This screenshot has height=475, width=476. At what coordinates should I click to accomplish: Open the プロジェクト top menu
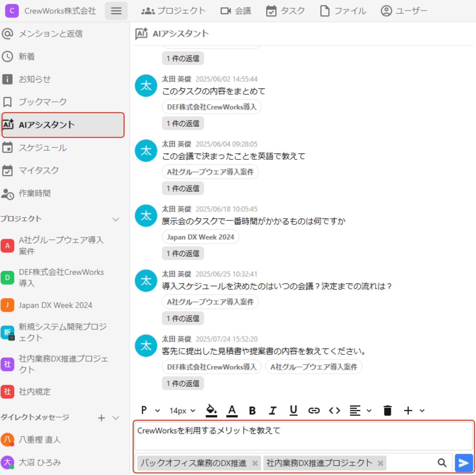tap(173, 11)
